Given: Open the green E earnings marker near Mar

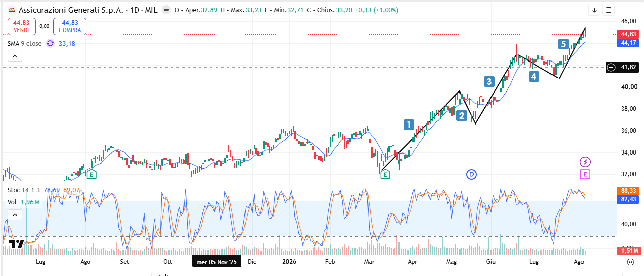Looking at the screenshot, I should click(385, 175).
